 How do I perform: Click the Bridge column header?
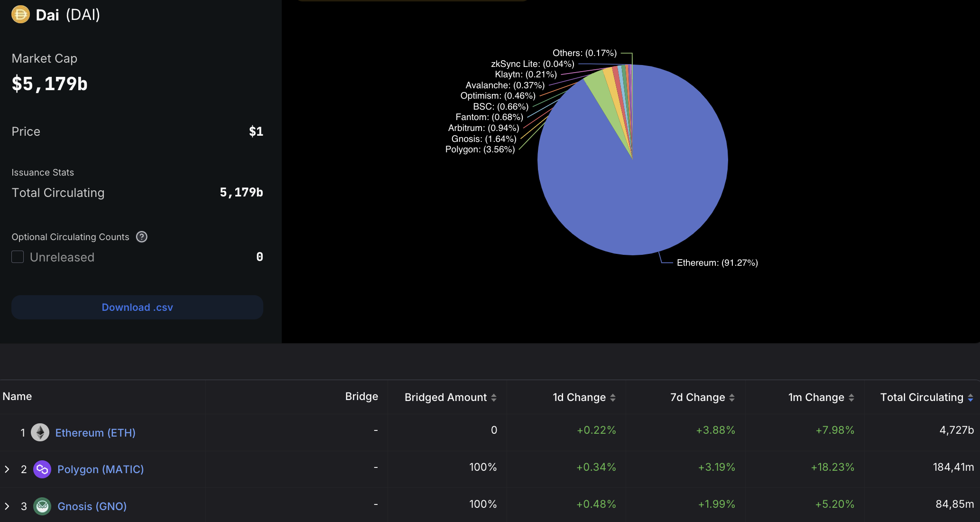point(361,396)
